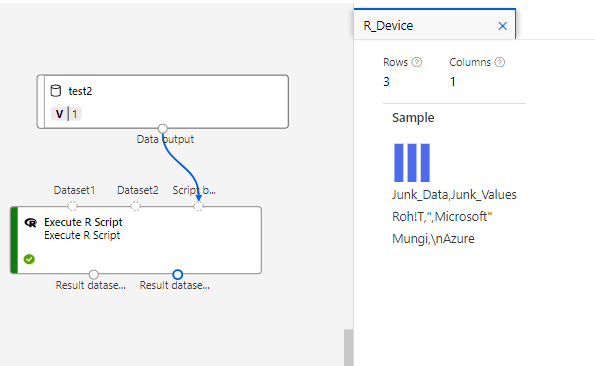Click the green completed checkmark status icon
595x366 pixels.
(29, 259)
